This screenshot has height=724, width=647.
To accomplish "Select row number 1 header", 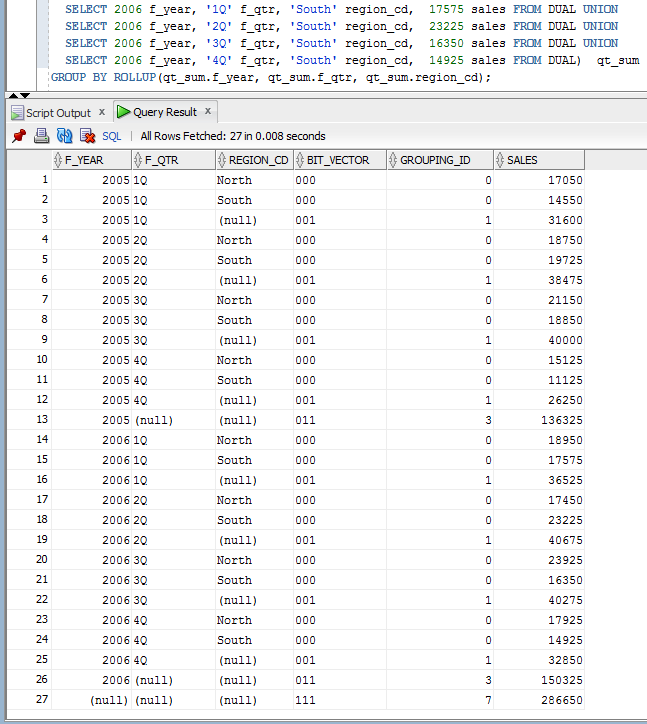I will [x=29, y=180].
